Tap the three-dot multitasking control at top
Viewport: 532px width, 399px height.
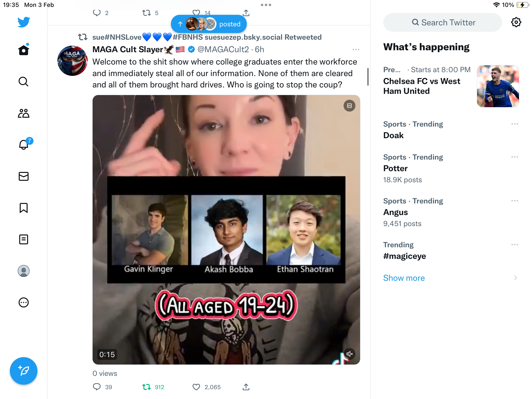coord(266,5)
